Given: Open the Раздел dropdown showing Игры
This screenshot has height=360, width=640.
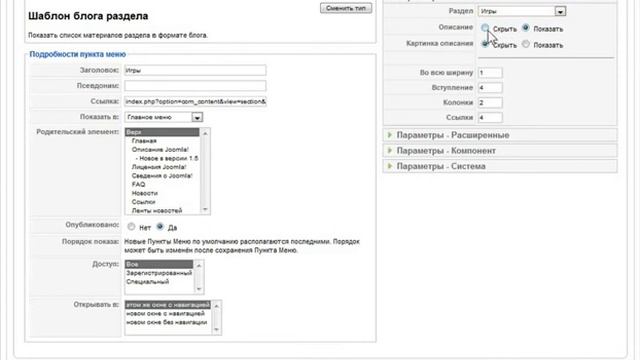Looking at the screenshot, I should [x=522, y=11].
